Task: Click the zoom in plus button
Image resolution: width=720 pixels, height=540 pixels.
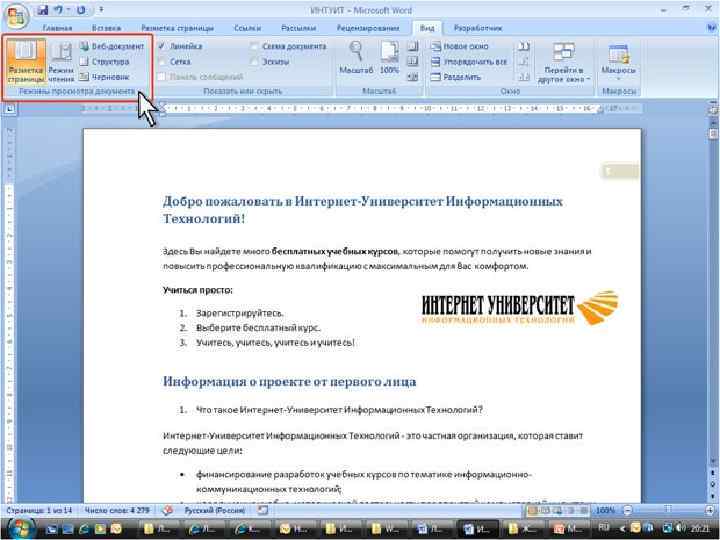Action: coord(710,510)
